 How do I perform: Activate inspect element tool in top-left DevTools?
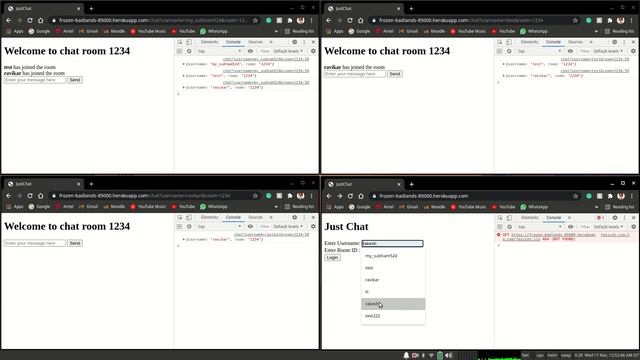click(180, 42)
